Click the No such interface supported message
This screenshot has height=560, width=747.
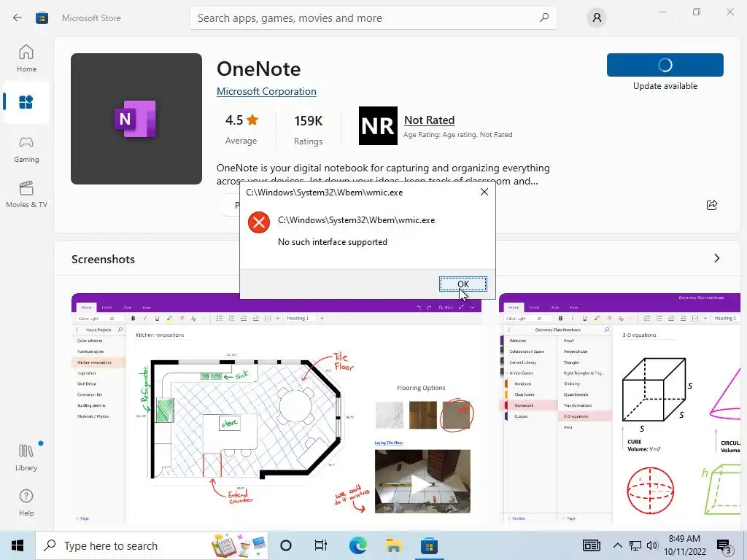333,242
